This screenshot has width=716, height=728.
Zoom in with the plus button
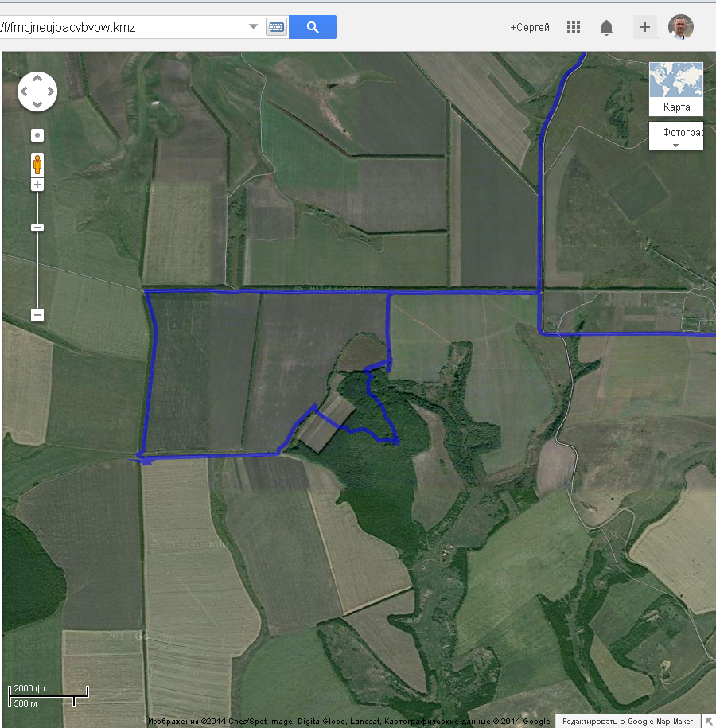pos(37,185)
